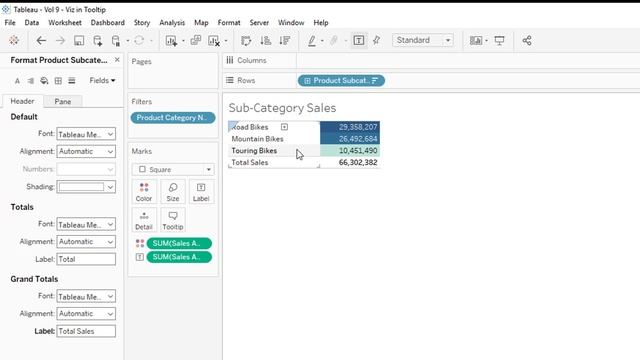The height and width of the screenshot is (360, 640).
Task: Open the fit Standard dropdown
Action: (423, 40)
